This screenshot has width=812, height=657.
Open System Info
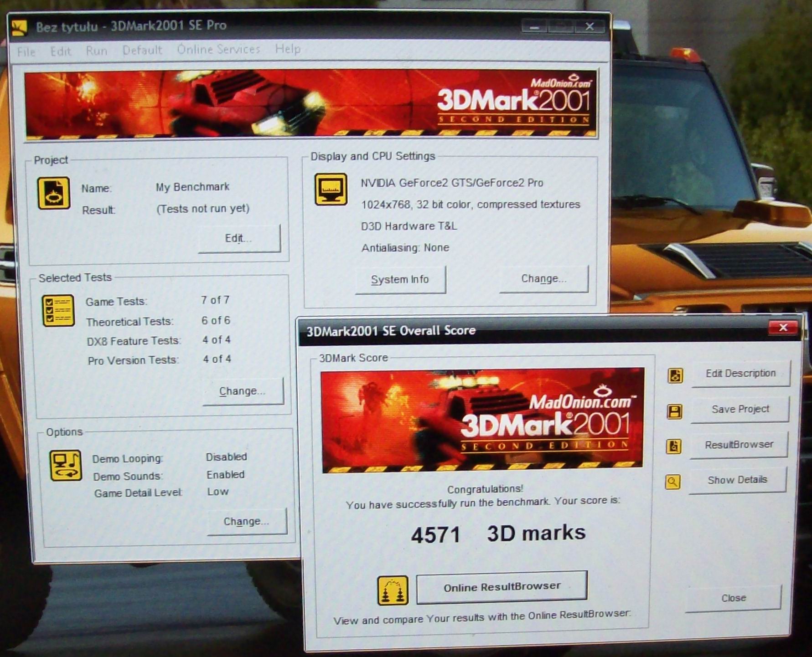click(400, 279)
